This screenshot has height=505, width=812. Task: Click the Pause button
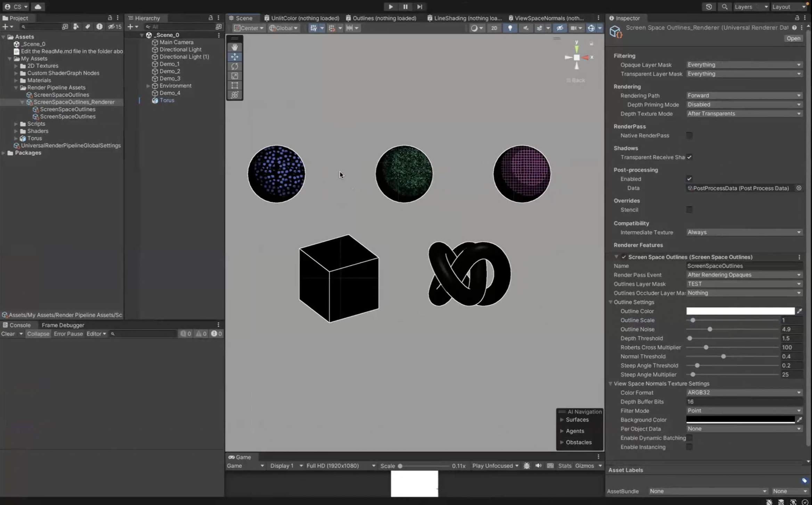click(x=405, y=7)
